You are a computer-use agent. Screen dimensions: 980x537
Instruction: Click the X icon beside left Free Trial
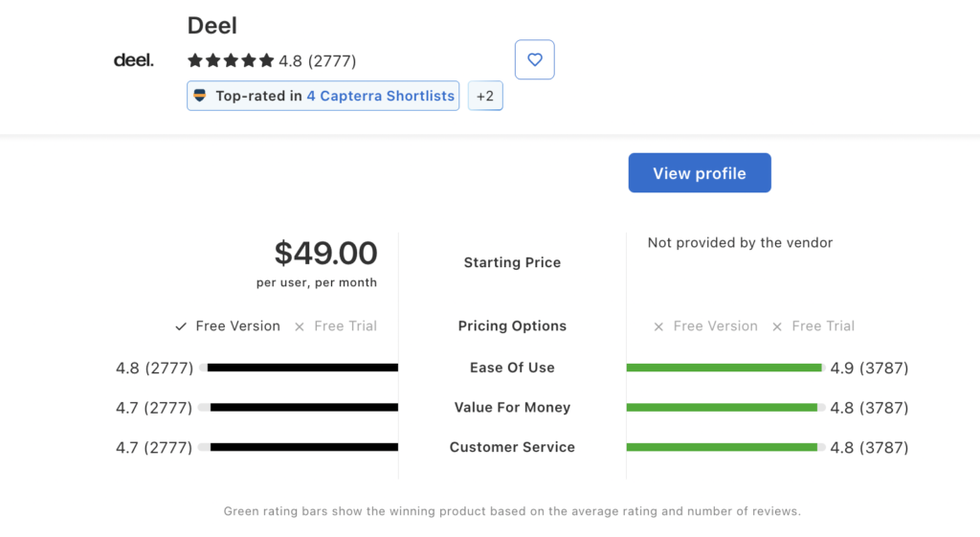pyautogui.click(x=300, y=326)
